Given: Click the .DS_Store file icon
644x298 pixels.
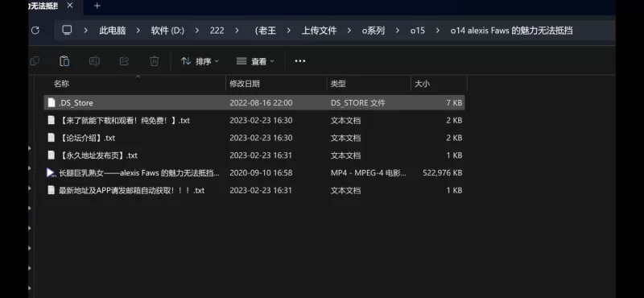Looking at the screenshot, I should [52, 102].
